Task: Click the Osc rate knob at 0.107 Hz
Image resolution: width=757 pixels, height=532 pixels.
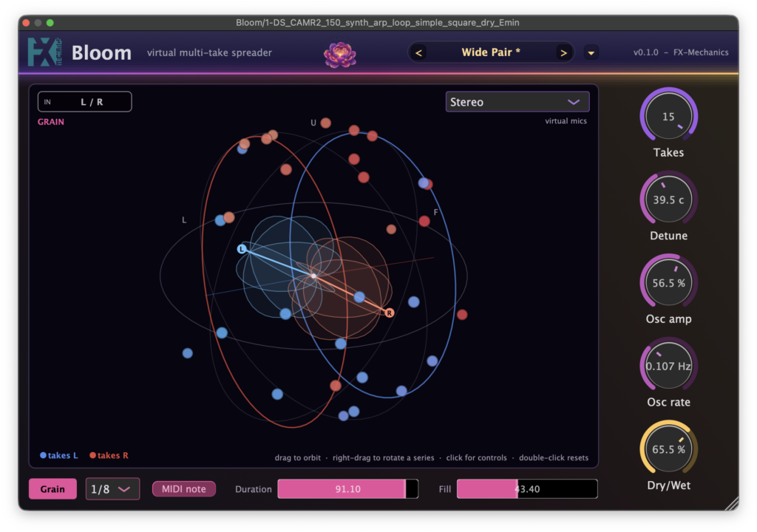Action: [668, 366]
